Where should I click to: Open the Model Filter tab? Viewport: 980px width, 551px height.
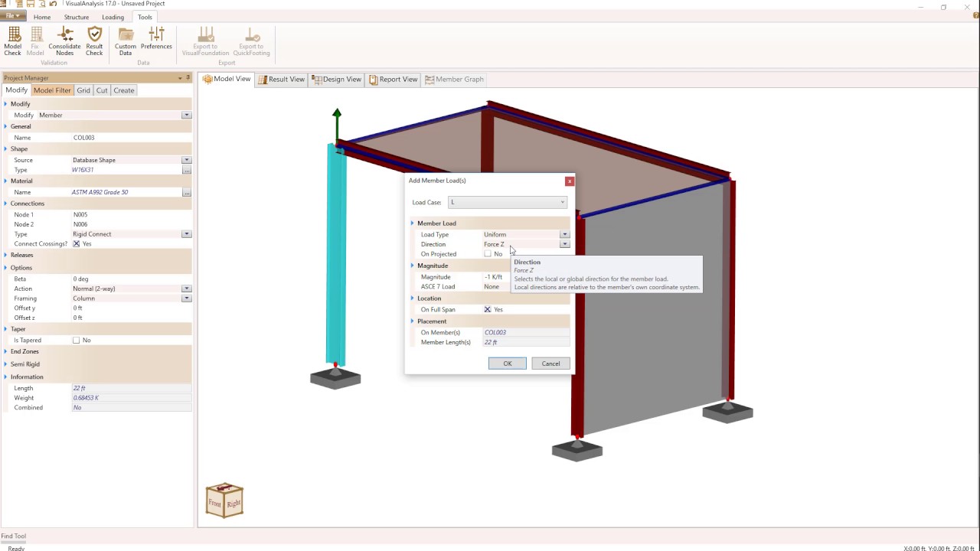tap(52, 90)
